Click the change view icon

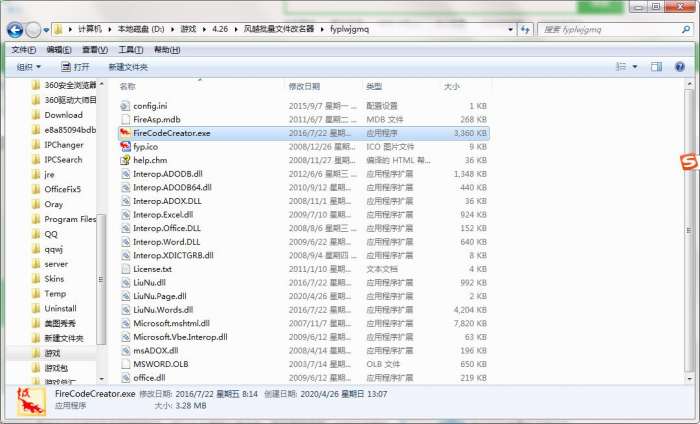(621, 67)
